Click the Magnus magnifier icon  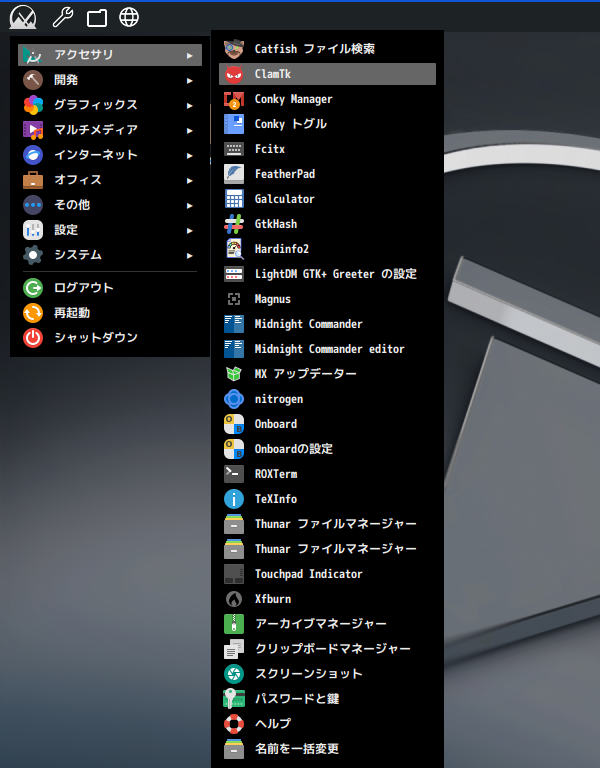tap(234, 299)
